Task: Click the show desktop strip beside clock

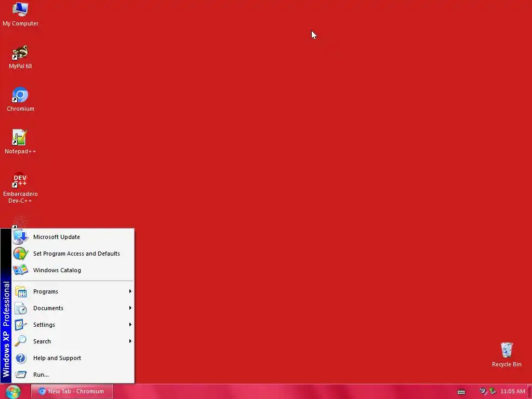Action: click(x=529, y=392)
